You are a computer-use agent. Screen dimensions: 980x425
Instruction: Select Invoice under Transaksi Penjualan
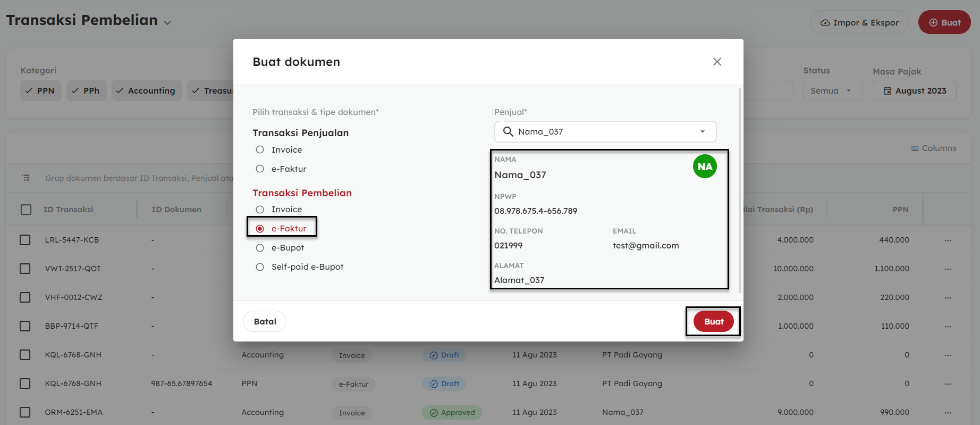pos(260,150)
